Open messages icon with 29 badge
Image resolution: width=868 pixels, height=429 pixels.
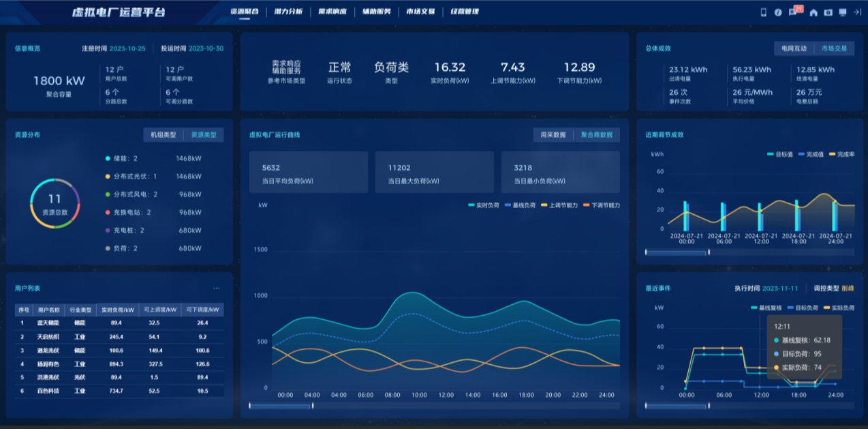[x=794, y=12]
